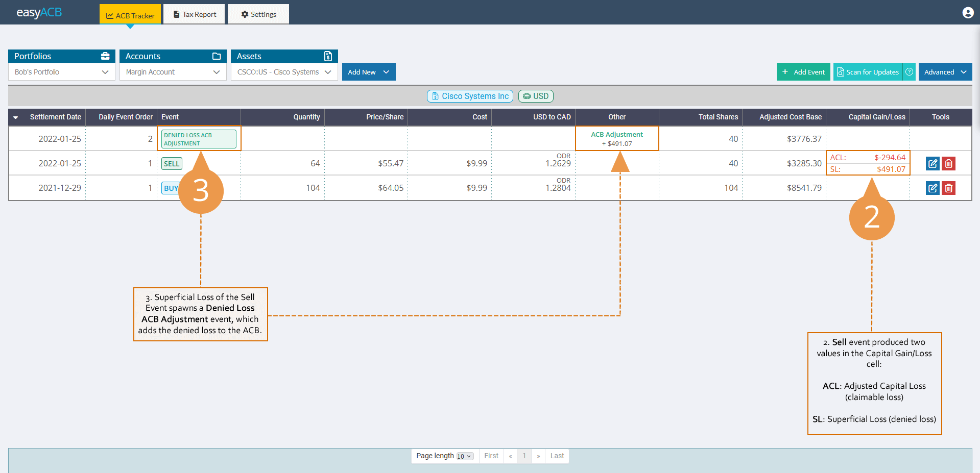Click the Accounts folder icon

pos(217,56)
